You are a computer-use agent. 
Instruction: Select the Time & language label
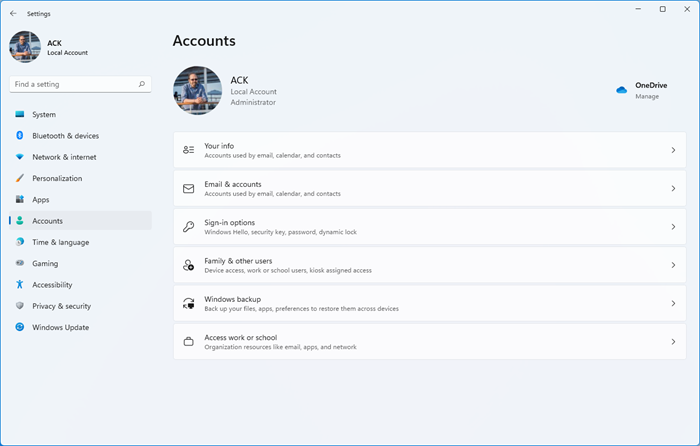click(x=61, y=242)
